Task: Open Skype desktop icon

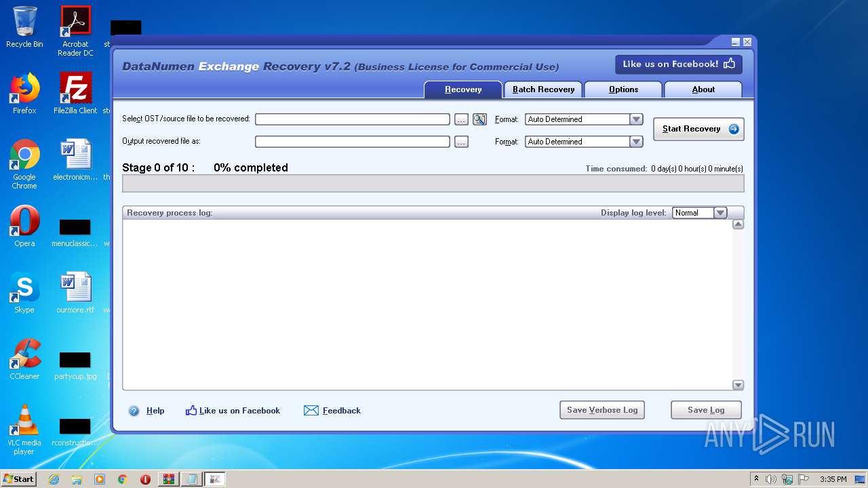Action: (x=24, y=293)
